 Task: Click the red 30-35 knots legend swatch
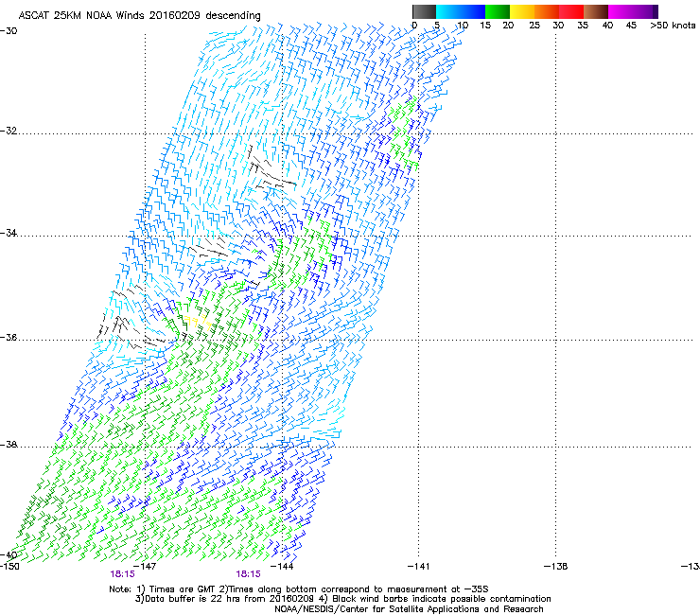coord(571,11)
